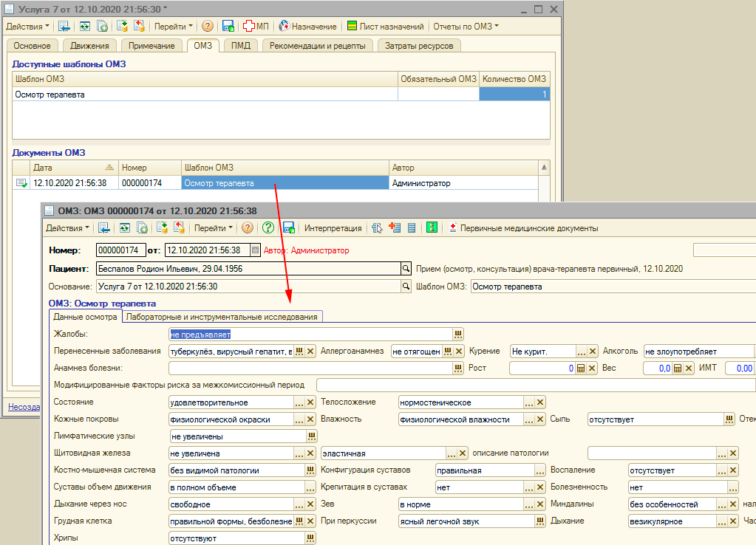Expand the Перейти menu in Услуга toolbar

(x=174, y=26)
